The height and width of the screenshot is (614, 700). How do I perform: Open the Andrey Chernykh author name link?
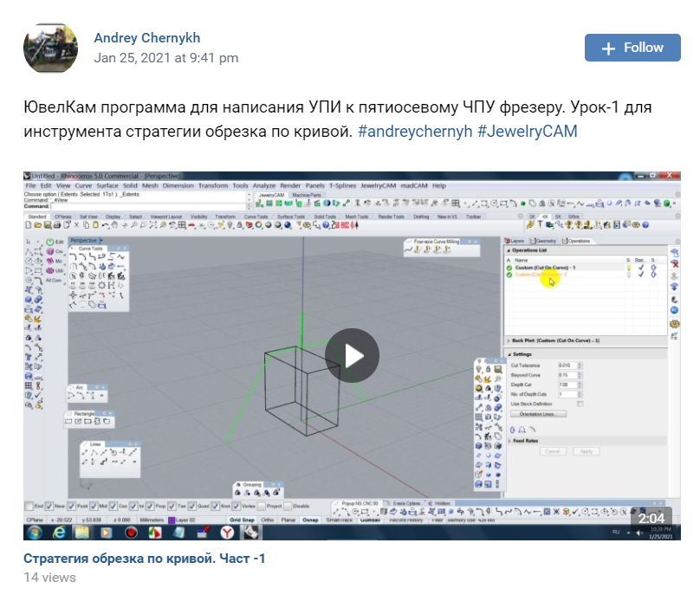click(x=147, y=38)
